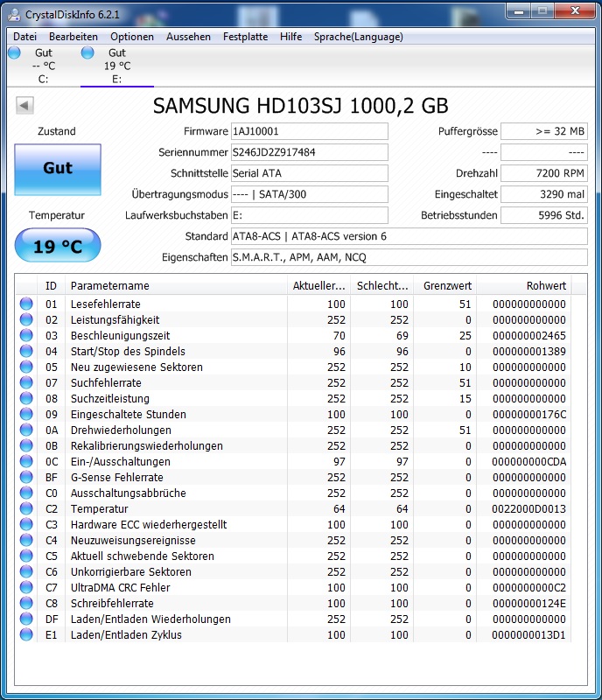602x700 pixels.
Task: Click the CrystalDiskInfo title bar app icon
Action: tap(14, 15)
